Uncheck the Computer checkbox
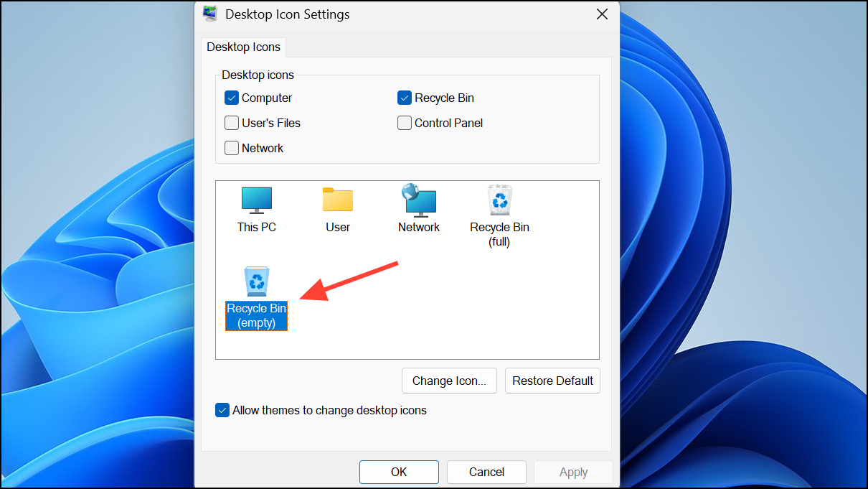 coord(231,98)
